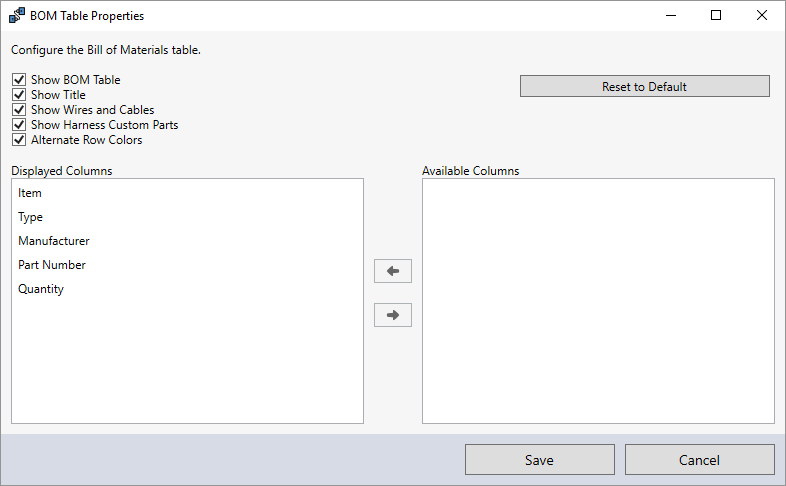Move the column right to Available Columns
786x486 pixels.
click(392, 315)
